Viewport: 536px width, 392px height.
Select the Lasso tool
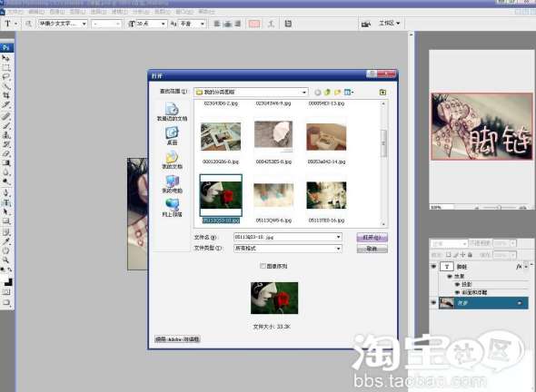click(5, 77)
